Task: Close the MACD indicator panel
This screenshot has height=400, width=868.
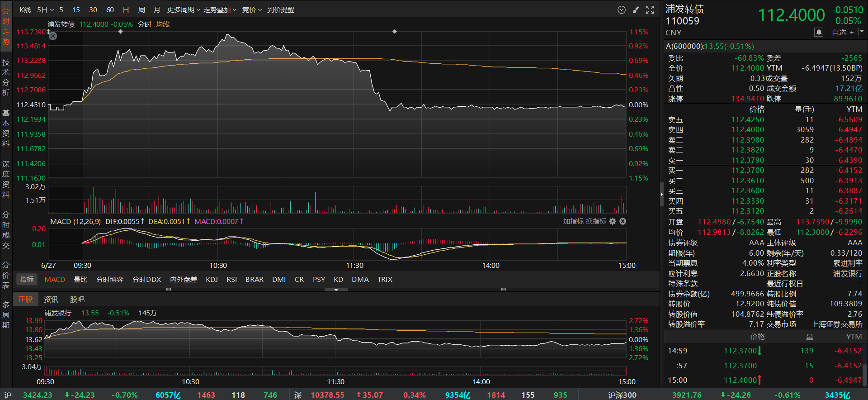Action: 623,221
